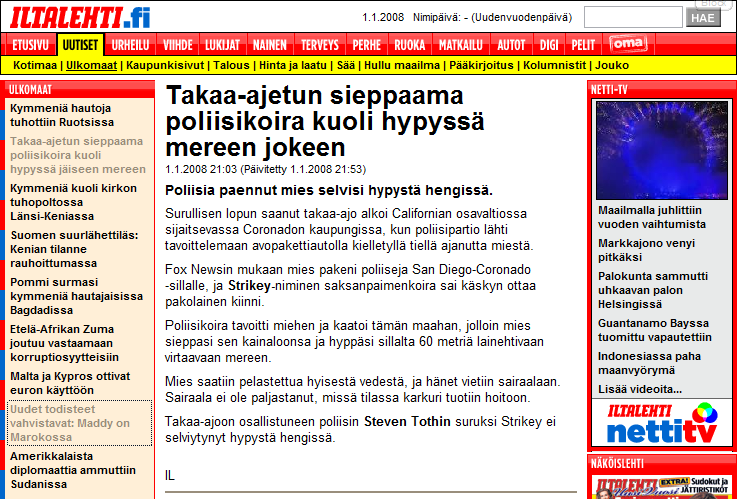Click the bold name Steven Tothin
737x499 pixels.
[408, 422]
